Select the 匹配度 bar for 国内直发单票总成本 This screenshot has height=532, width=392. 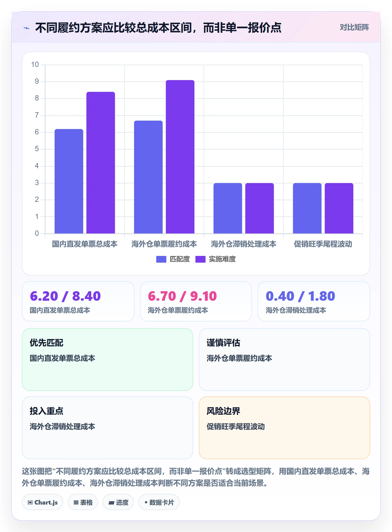[69, 181]
